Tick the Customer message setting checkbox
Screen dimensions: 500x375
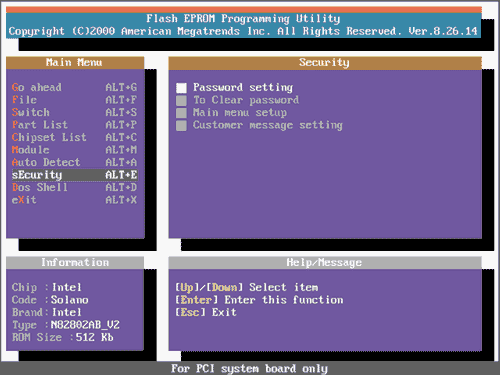click(x=181, y=125)
